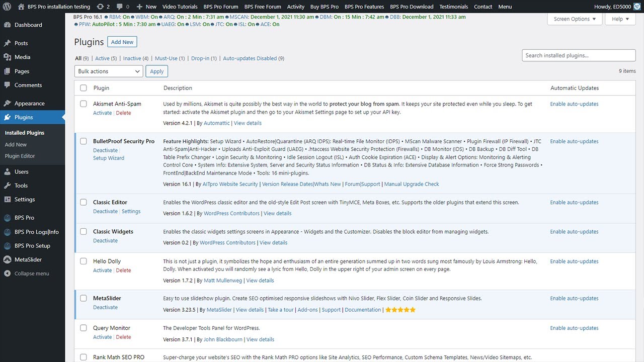The image size is (644, 362).
Task: Activate the Akismet Anti-Spam plugin
Action: pyautogui.click(x=102, y=113)
